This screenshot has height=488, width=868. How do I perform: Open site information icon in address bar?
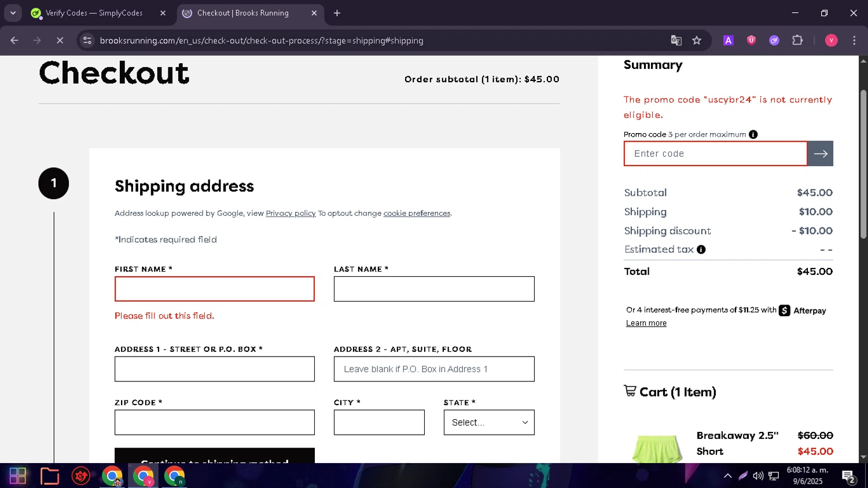pyautogui.click(x=87, y=41)
